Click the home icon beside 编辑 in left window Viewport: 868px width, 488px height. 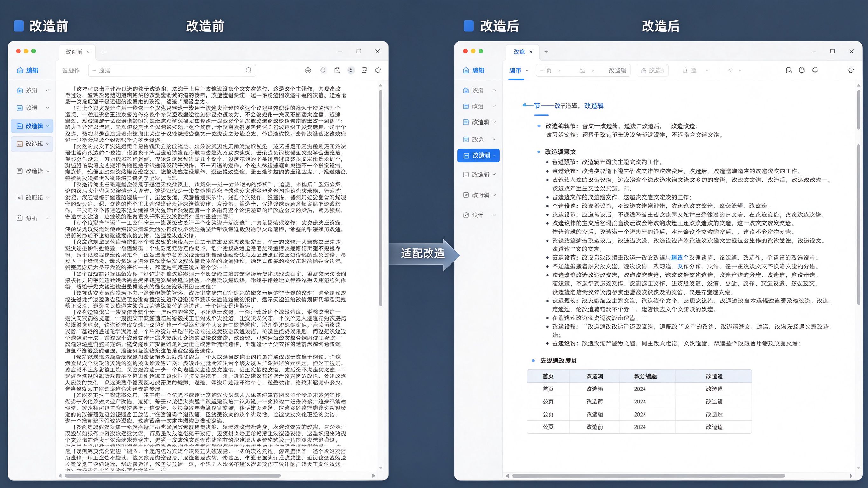20,71
